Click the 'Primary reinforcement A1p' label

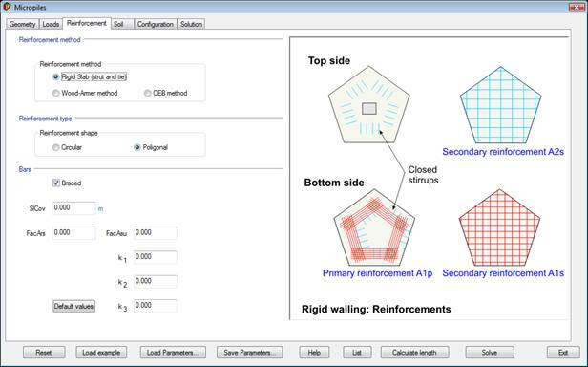point(378,273)
